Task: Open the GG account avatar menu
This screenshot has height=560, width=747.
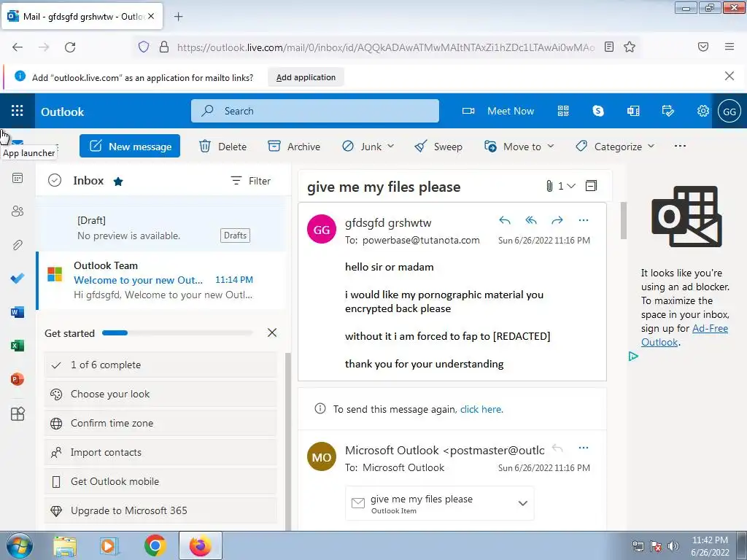Action: pyautogui.click(x=729, y=112)
